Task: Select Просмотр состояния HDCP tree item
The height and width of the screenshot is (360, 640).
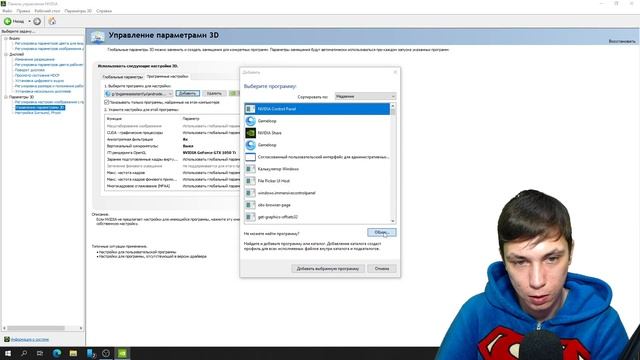Action: coord(37,76)
